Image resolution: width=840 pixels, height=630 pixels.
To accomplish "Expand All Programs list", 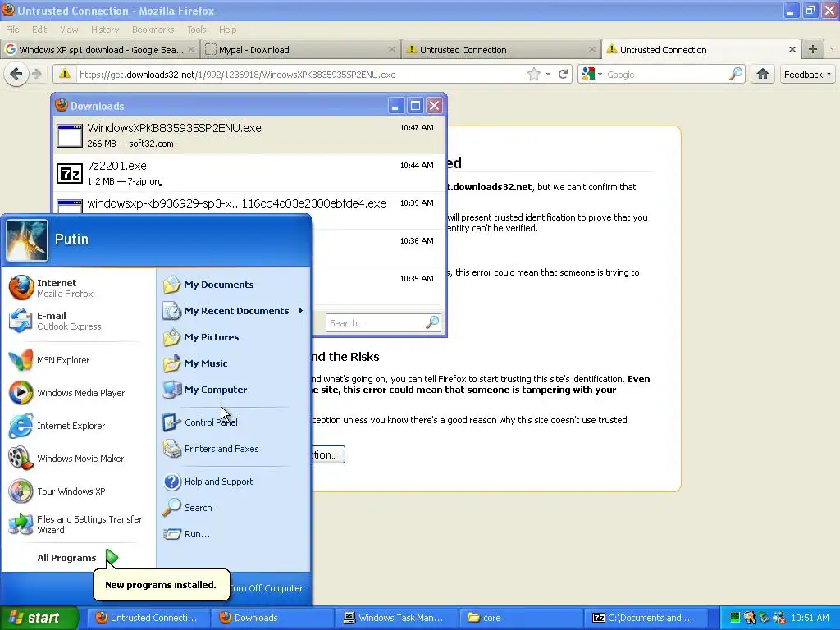I will (78, 558).
